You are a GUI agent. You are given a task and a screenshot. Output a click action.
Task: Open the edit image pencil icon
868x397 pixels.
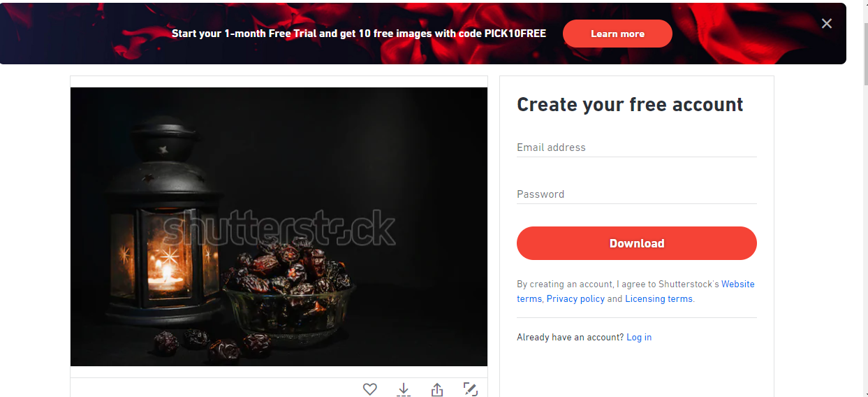coord(471,389)
